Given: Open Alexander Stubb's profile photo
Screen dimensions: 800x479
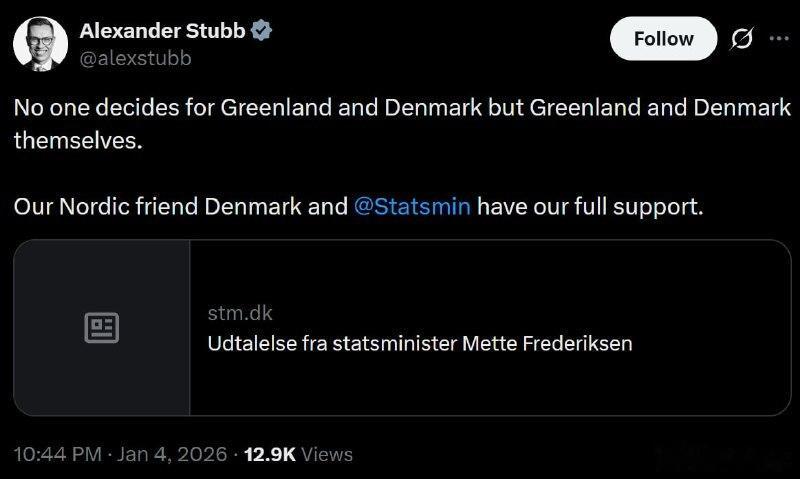Looking at the screenshot, I should (40, 44).
